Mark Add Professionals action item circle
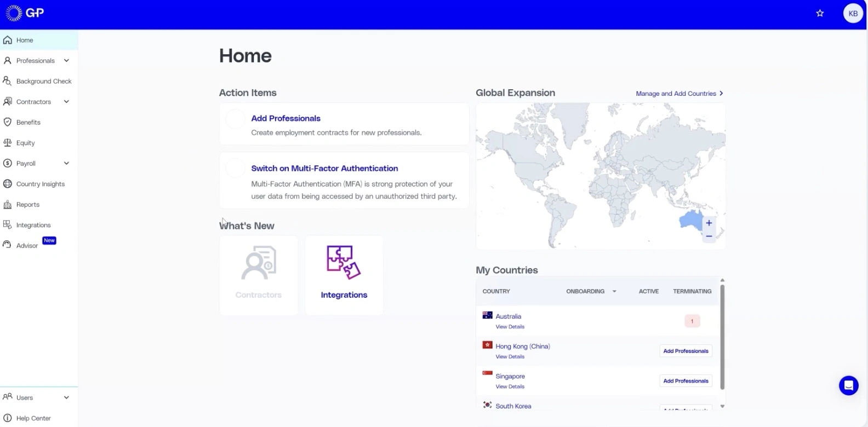Image resolution: width=868 pixels, height=427 pixels. (236, 119)
